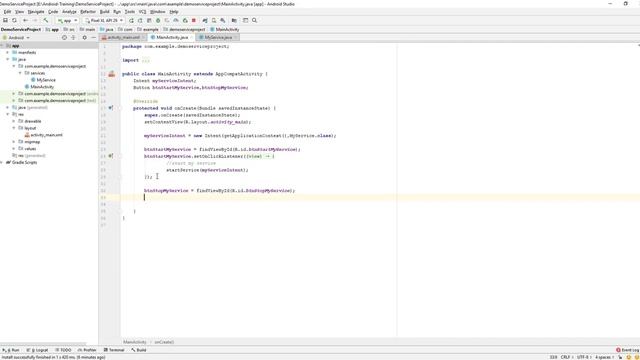Expand the values folder
The image size is (640, 360).
[x=14, y=149]
